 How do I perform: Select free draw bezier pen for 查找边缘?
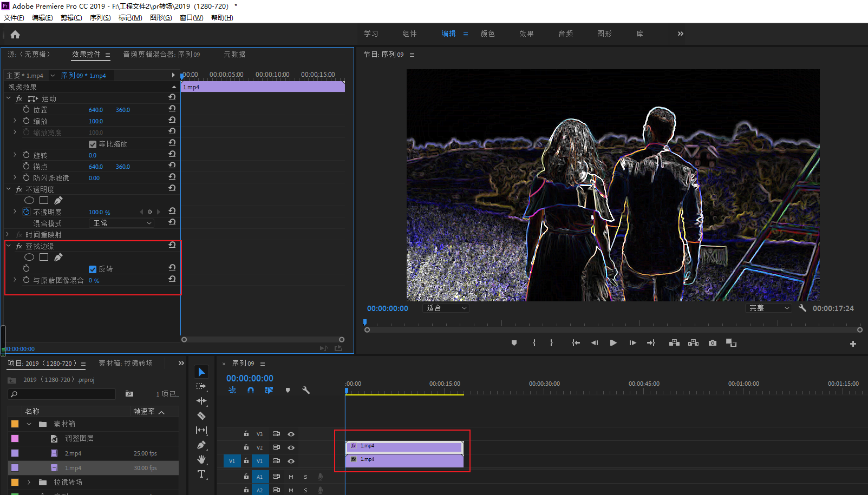coord(58,258)
